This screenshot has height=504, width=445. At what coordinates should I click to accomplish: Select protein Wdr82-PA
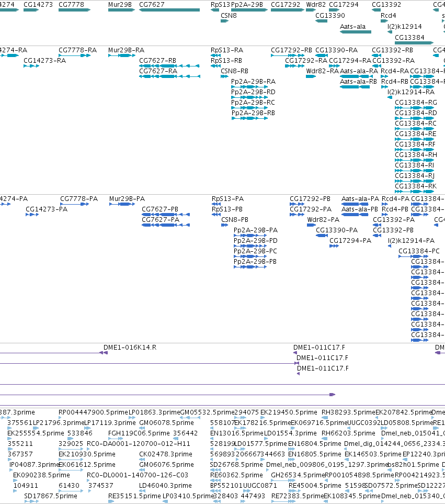[x=323, y=219]
